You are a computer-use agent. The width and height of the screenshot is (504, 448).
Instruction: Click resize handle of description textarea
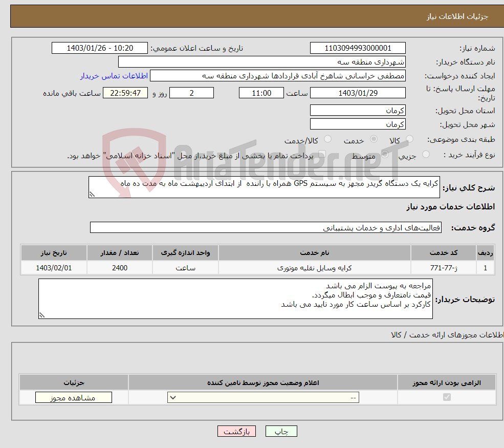coord(92,195)
